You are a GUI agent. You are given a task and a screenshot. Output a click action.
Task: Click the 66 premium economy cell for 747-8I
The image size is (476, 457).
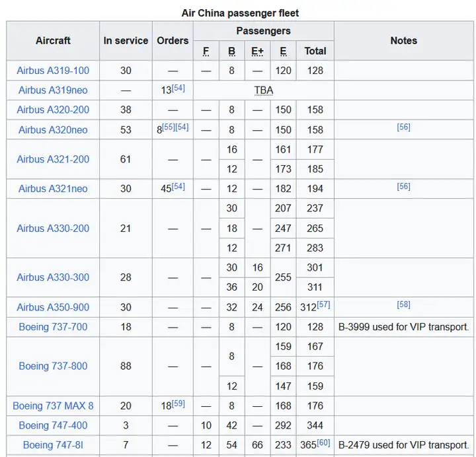point(257,445)
